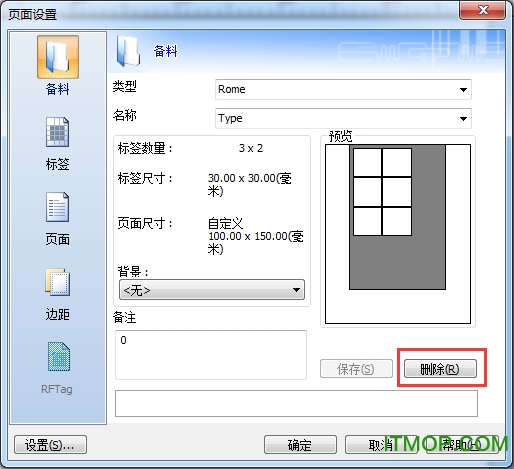Click the 取消 cancel button
This screenshot has width=514, height=469.
pos(381,445)
